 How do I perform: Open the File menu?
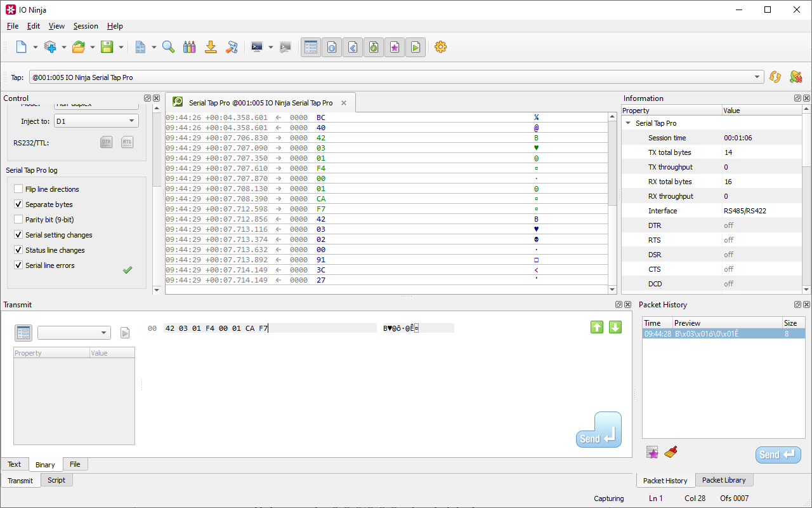tap(13, 26)
